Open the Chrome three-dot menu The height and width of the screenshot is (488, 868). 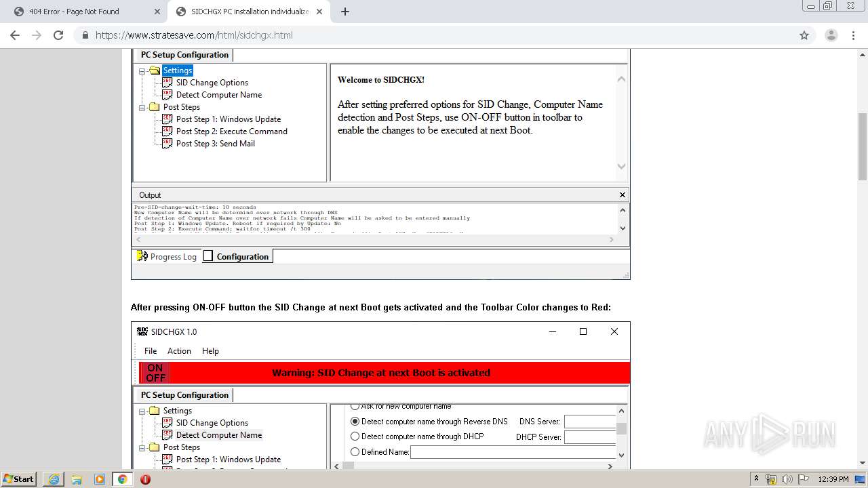pyautogui.click(x=853, y=35)
